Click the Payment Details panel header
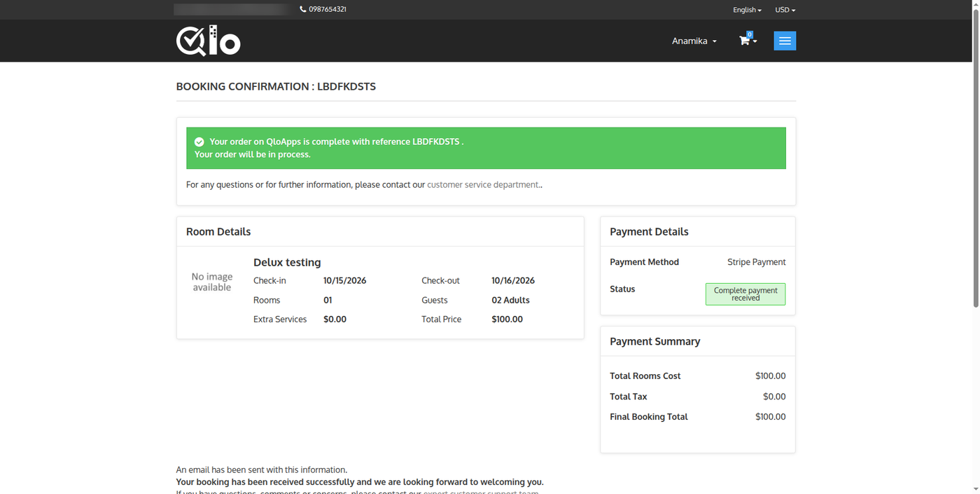 pyautogui.click(x=698, y=231)
